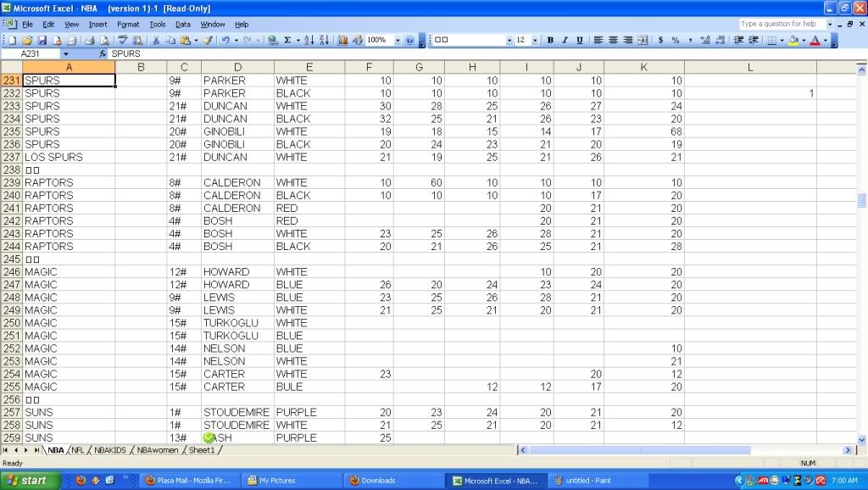Switch to untitled - Paint taskbar window
The width and height of the screenshot is (868, 490).
click(596, 481)
